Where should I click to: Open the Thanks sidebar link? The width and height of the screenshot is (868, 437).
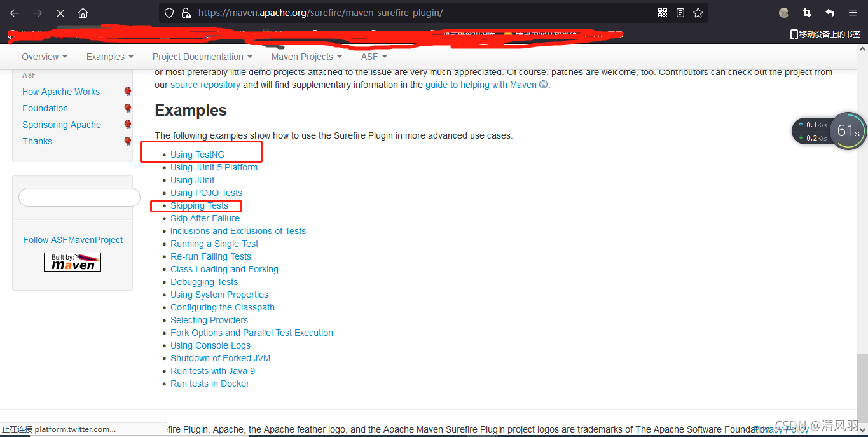(x=38, y=141)
